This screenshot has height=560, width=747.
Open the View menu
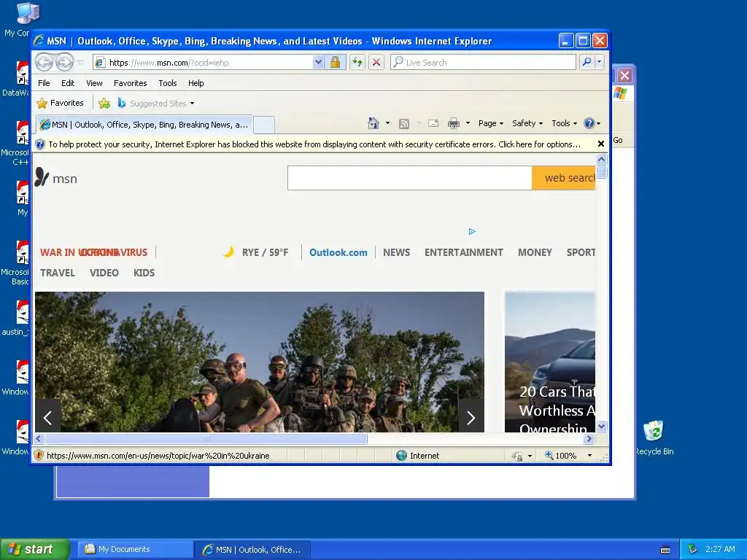coord(94,83)
